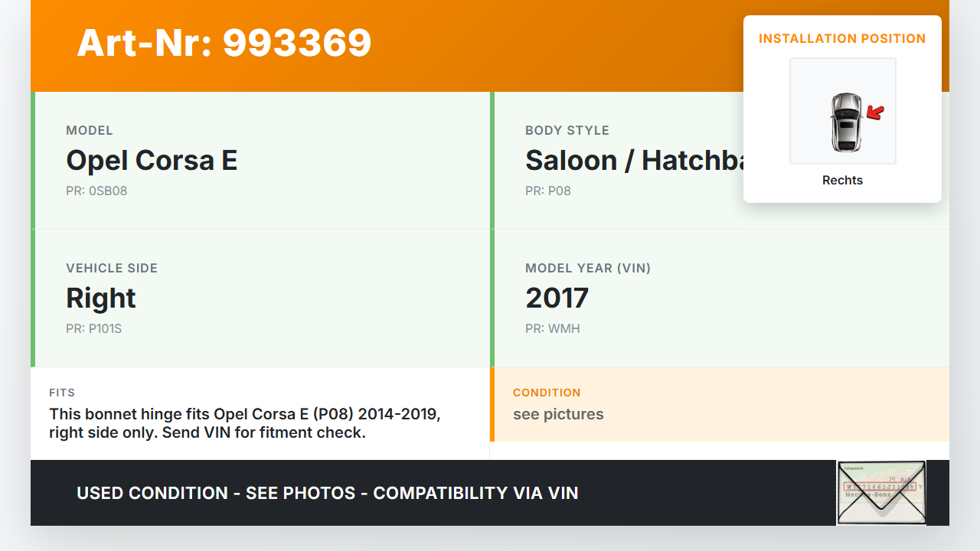Click the PR: 0SB08 code
Screen dimensions: 980x551
tap(96, 191)
